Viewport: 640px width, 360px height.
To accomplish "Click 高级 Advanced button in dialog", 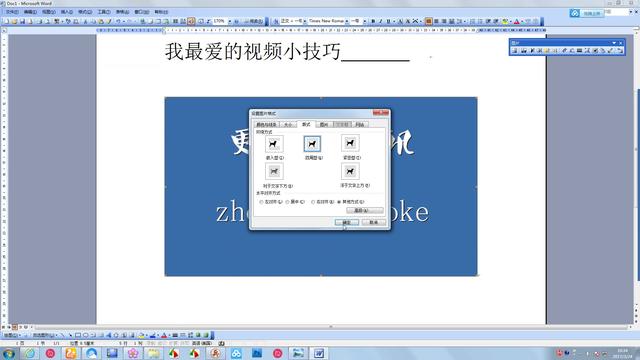I will click(364, 211).
